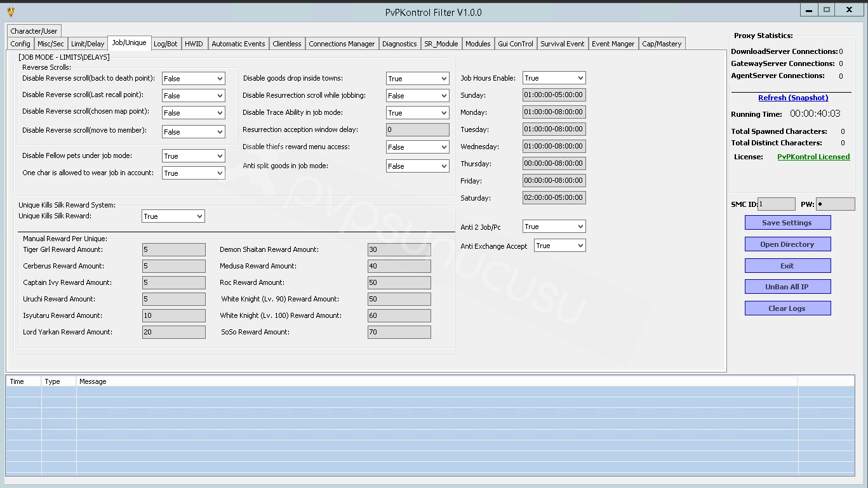Expand Disable Reverse scroll (chosen map point) dropdown
This screenshot has width=868, height=488.
pyautogui.click(x=194, y=113)
